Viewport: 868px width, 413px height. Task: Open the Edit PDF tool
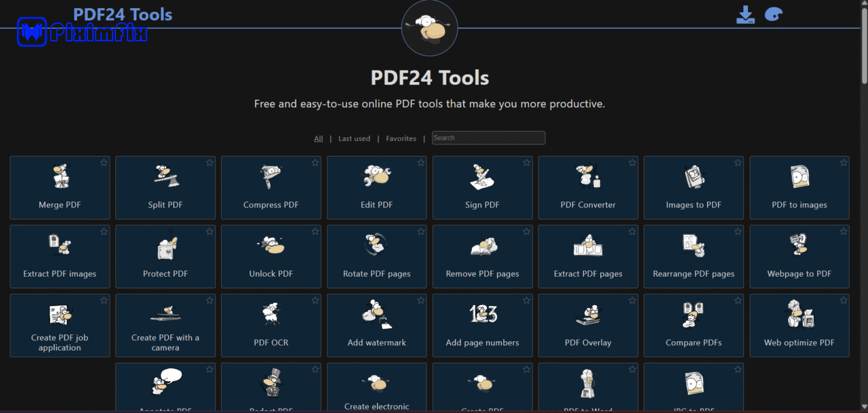[x=377, y=188]
